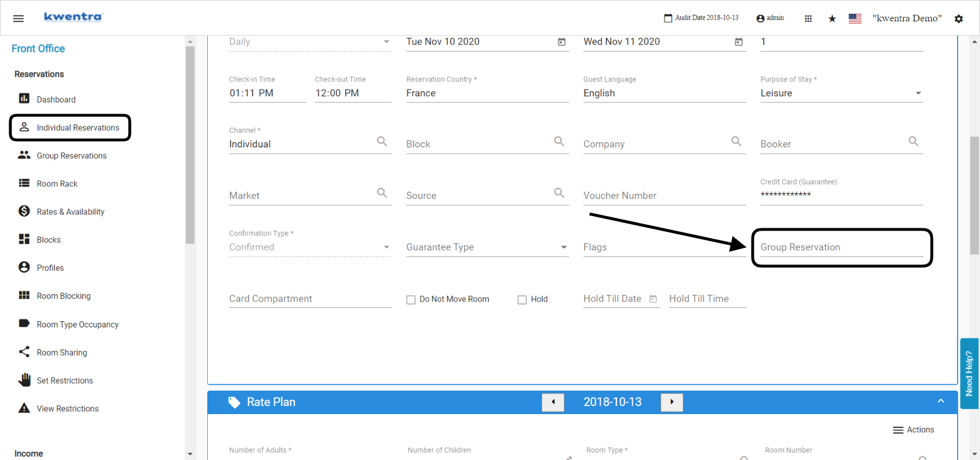Click the Check-in Time field
This screenshot has width=980, height=460.
click(268, 93)
